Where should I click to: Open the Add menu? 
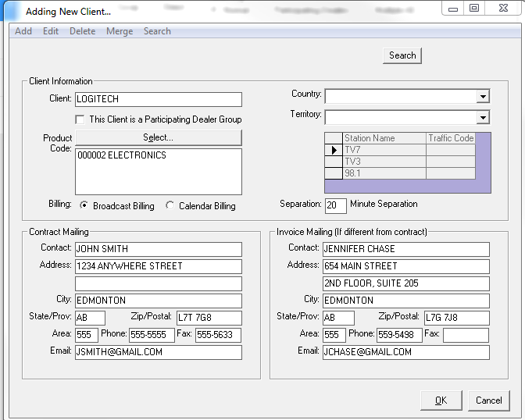click(x=23, y=31)
